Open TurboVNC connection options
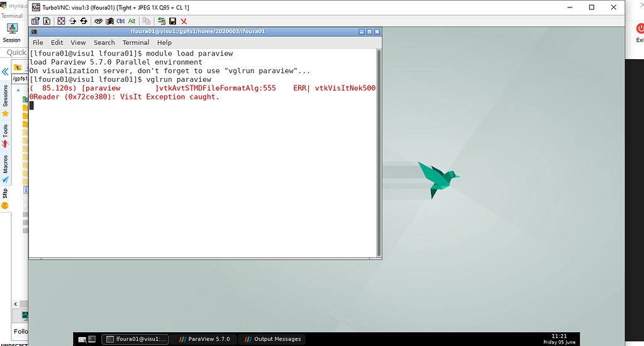Viewport: 644px width, 346px height. pyautogui.click(x=35, y=21)
